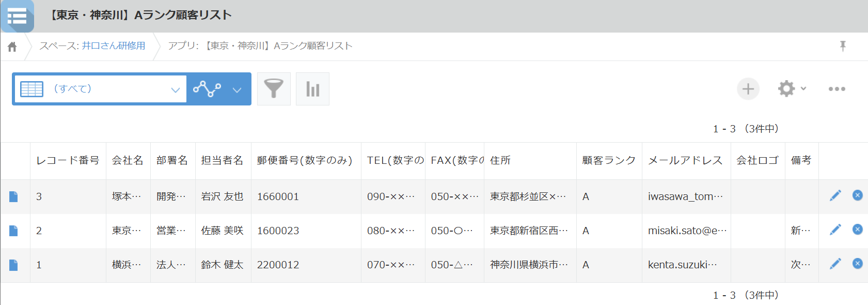Click address cell 神奈川県横浜市

click(x=530, y=265)
